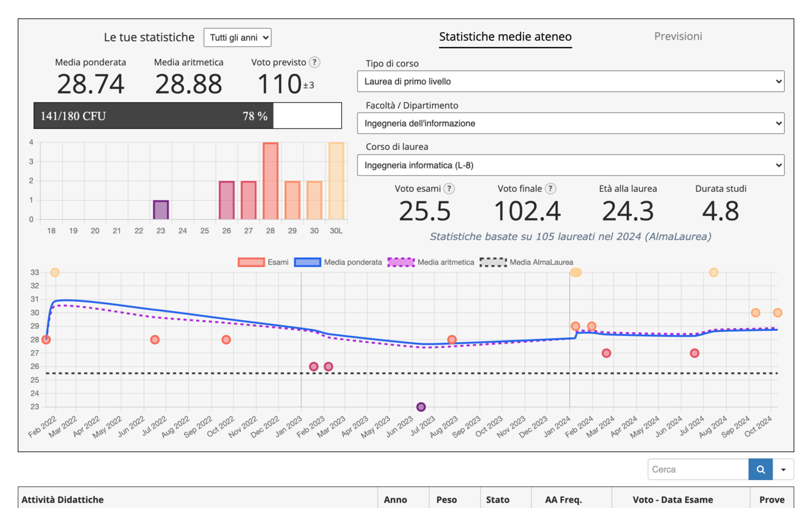This screenshot has width=812, height=508.
Task: Open the caret menu beside search button
Action: point(783,469)
